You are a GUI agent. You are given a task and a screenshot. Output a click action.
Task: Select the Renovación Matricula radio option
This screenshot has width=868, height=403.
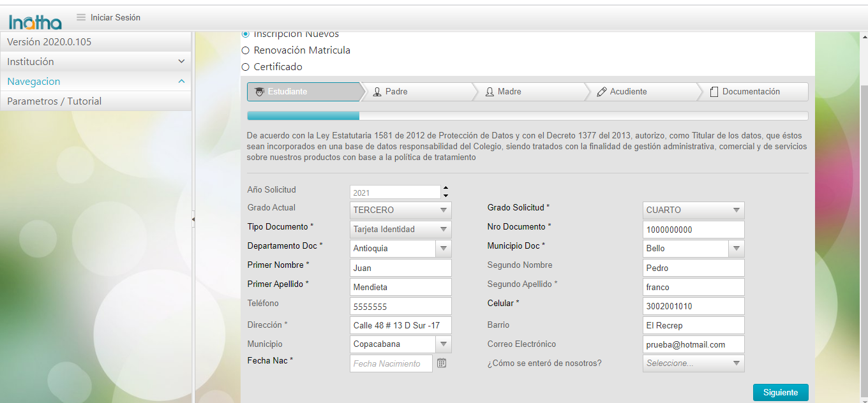pos(246,50)
